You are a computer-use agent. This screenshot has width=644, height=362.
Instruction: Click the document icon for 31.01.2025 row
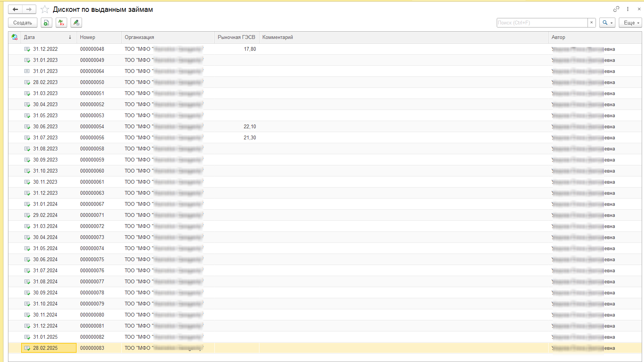click(27, 337)
